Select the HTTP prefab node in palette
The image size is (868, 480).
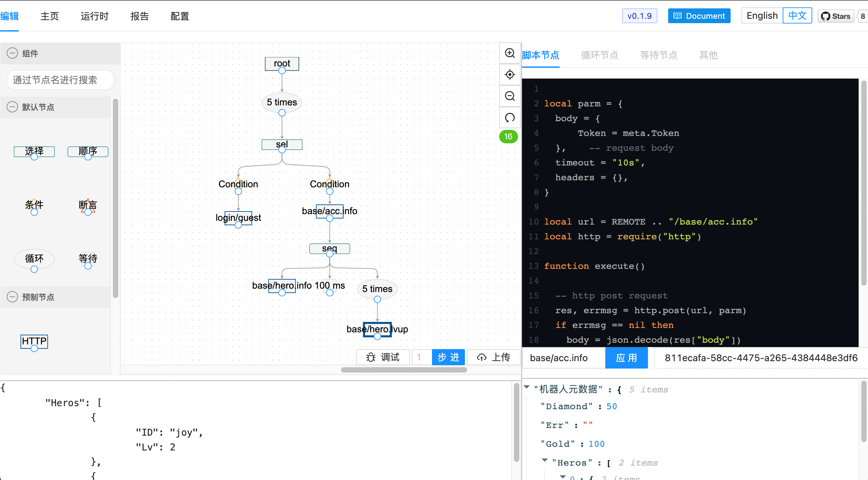click(x=34, y=341)
